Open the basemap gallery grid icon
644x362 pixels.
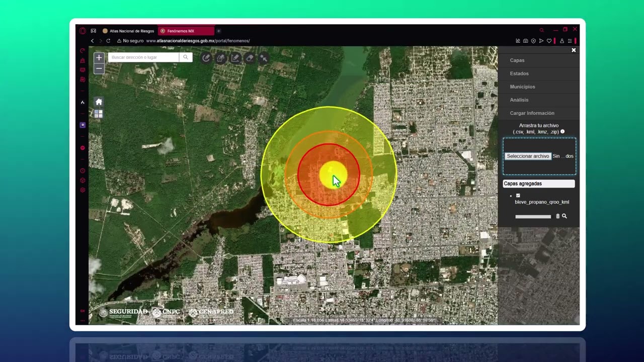99,114
